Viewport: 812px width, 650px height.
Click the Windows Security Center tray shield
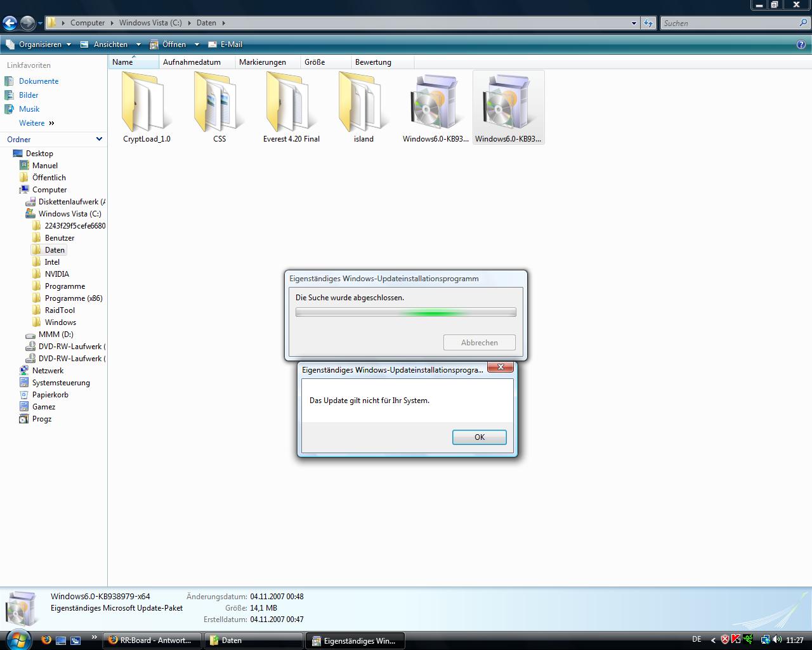tap(724, 640)
